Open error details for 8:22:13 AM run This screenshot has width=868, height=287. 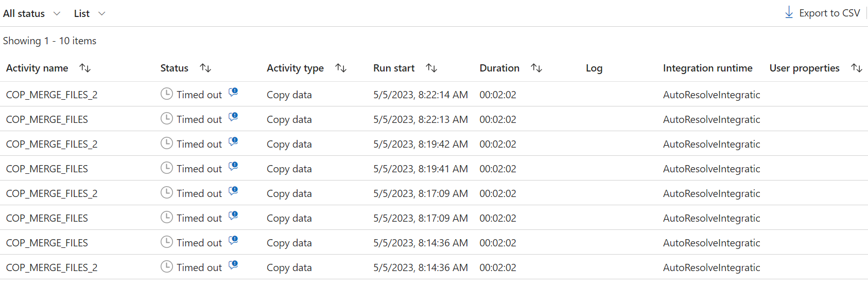click(x=233, y=117)
